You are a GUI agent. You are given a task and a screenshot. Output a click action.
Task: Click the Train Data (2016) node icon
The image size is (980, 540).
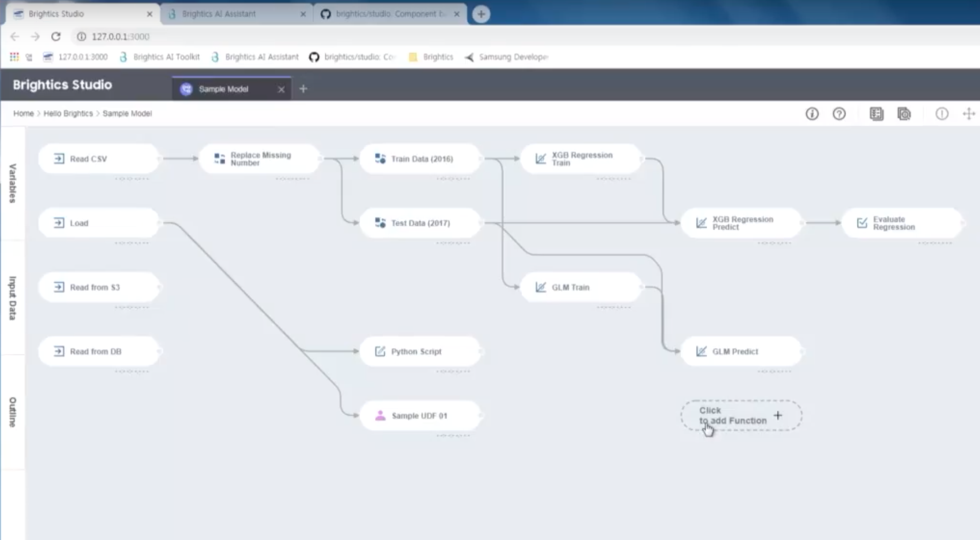click(380, 159)
